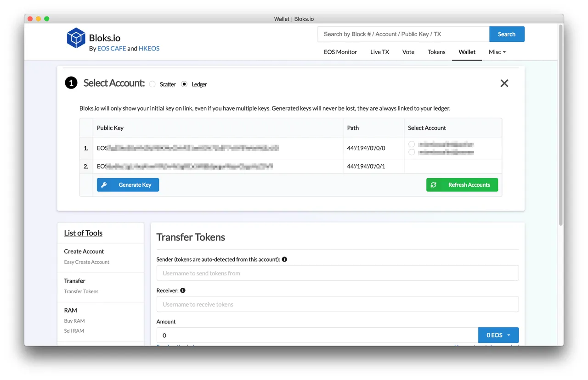Open the Sell RAM tool link
This screenshot has width=588, height=380.
[74, 330]
